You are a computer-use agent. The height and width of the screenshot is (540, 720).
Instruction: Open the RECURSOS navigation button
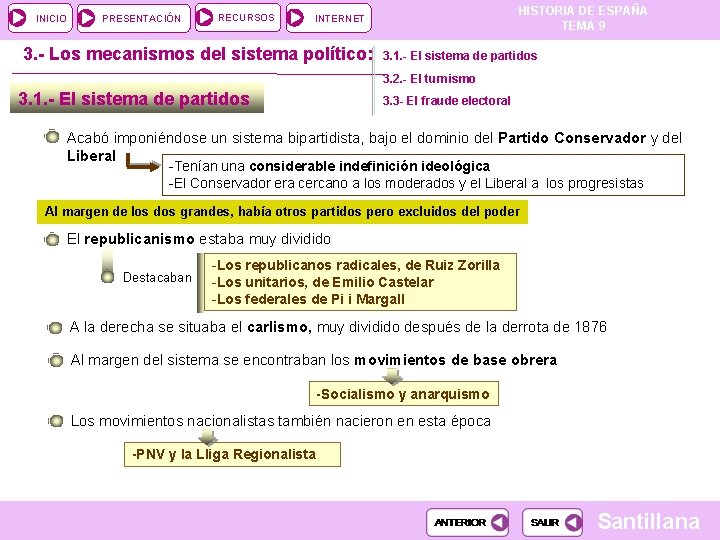point(237,17)
